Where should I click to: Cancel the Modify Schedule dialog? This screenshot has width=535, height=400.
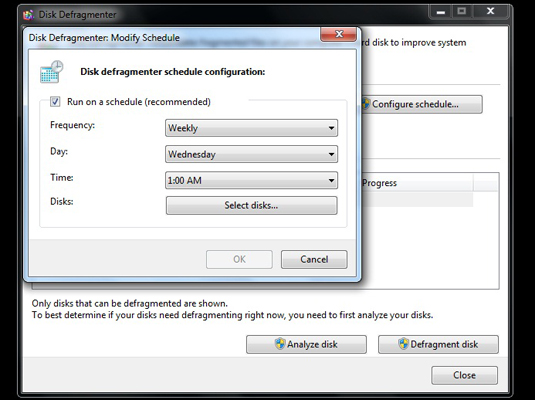[314, 259]
